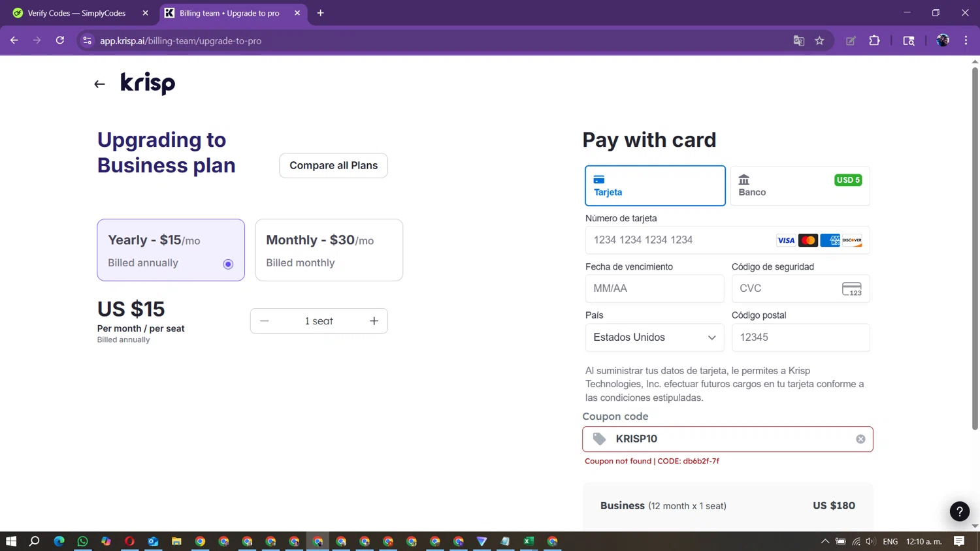Open Copilot from taskbar
The image size is (980, 551).
(106, 541)
